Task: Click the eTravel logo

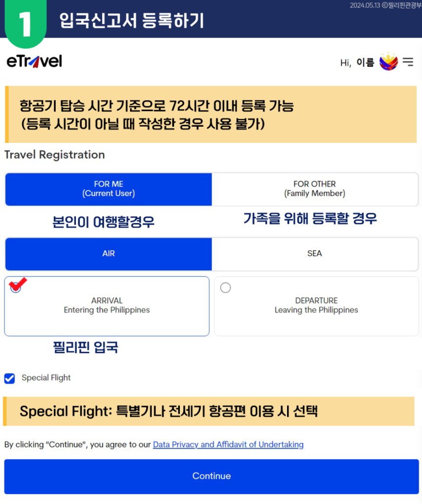Action: [x=34, y=61]
